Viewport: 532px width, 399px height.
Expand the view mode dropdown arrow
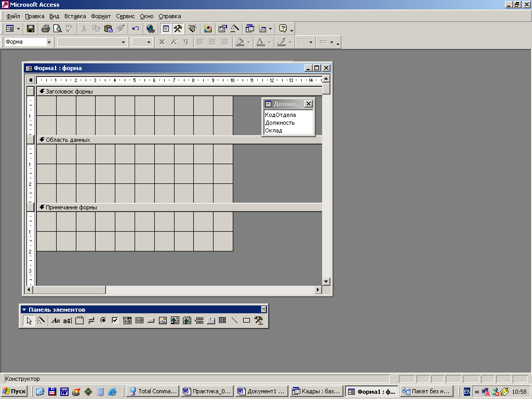pos(18,29)
